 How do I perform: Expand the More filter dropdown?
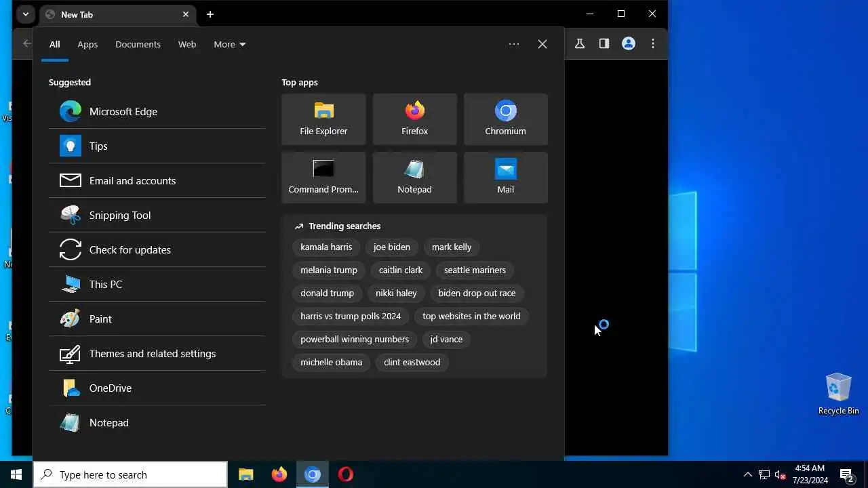click(230, 44)
